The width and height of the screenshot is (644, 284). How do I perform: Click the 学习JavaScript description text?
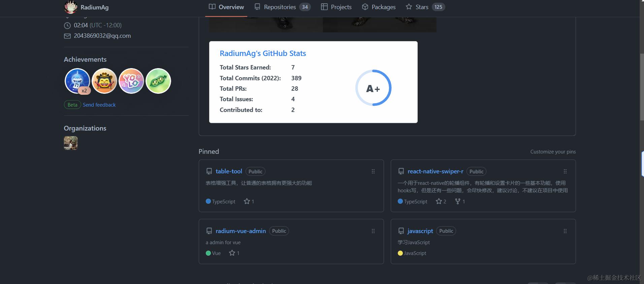(414, 243)
